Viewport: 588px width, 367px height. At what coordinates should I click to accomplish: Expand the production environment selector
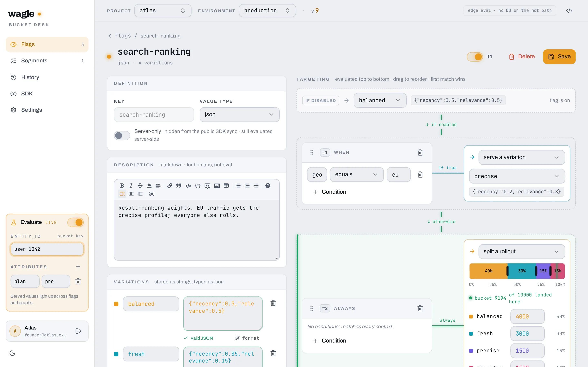pos(267,11)
